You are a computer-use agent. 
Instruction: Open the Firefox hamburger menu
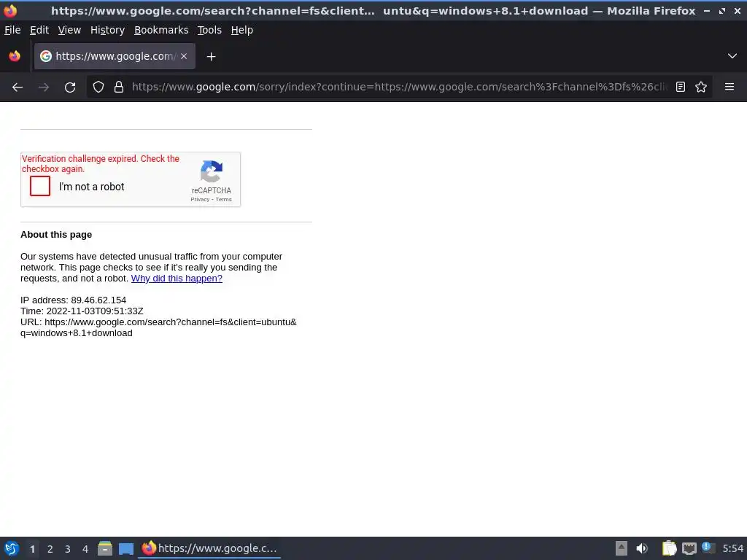coord(729,87)
